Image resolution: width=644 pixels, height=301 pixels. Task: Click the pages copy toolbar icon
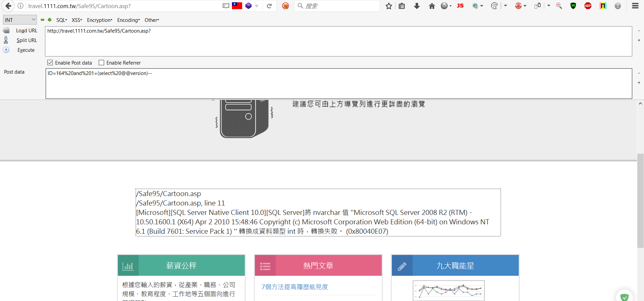click(x=538, y=6)
